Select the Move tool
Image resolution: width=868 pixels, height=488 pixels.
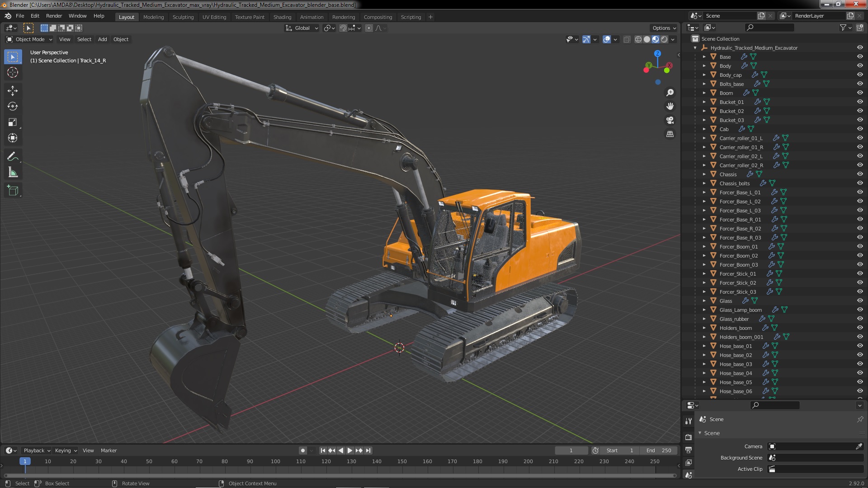13,91
